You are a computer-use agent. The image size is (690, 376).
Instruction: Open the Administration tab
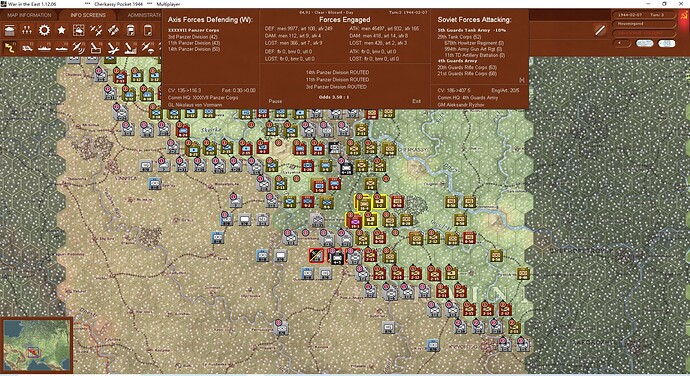(144, 15)
